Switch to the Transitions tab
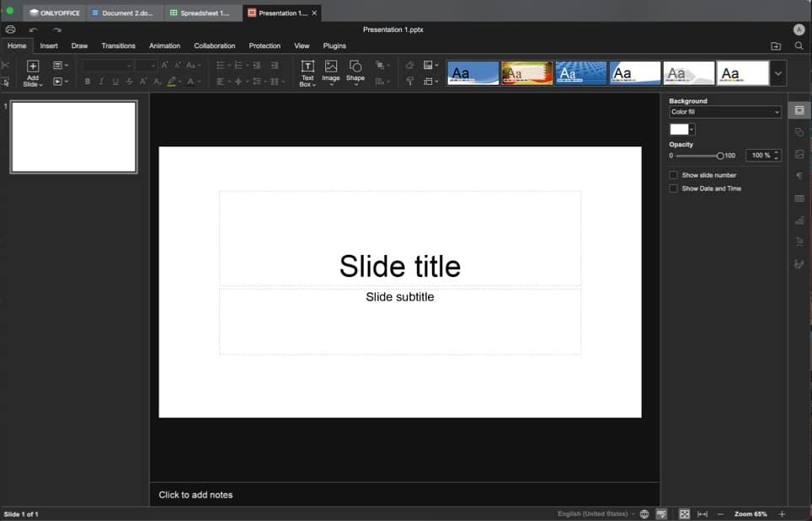 pyautogui.click(x=118, y=46)
